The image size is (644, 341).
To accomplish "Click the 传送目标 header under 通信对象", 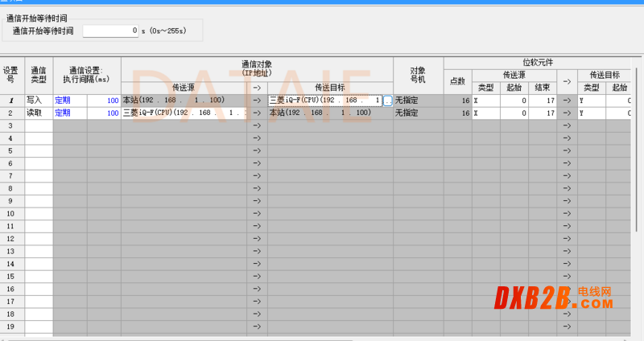I will [330, 88].
